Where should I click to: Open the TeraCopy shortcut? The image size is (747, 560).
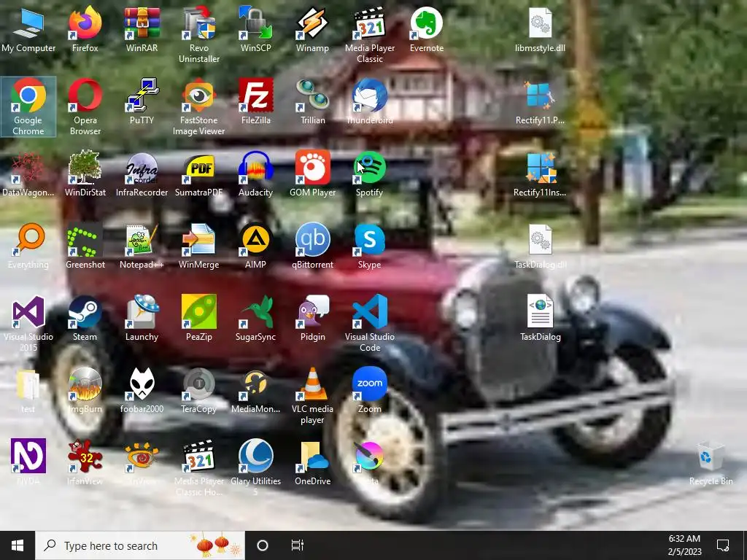(198, 385)
